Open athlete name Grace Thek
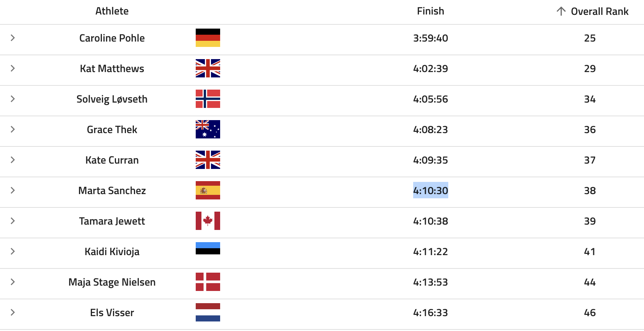 click(112, 130)
